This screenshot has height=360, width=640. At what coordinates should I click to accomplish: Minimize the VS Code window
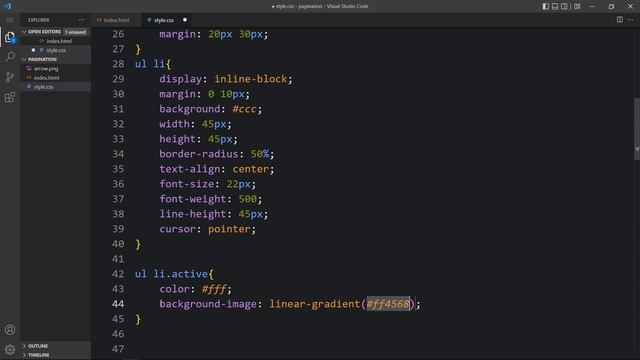(x=593, y=6)
